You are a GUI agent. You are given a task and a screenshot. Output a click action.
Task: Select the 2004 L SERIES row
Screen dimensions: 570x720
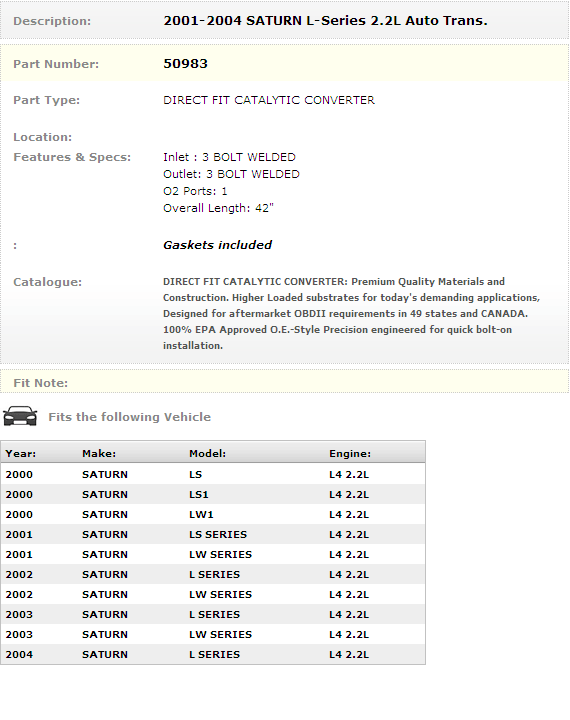213,654
